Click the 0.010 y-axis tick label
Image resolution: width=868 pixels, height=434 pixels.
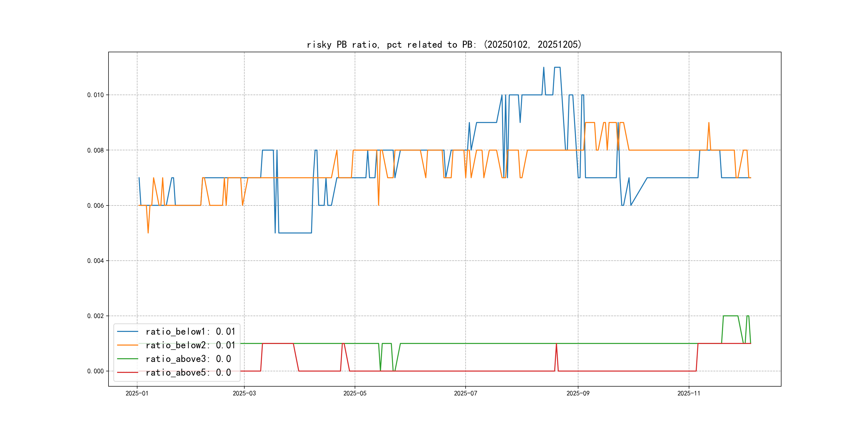click(95, 95)
